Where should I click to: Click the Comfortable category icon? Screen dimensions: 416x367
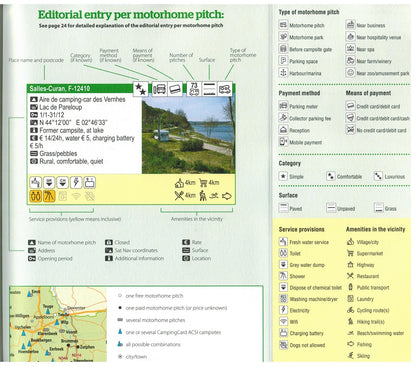point(331,176)
